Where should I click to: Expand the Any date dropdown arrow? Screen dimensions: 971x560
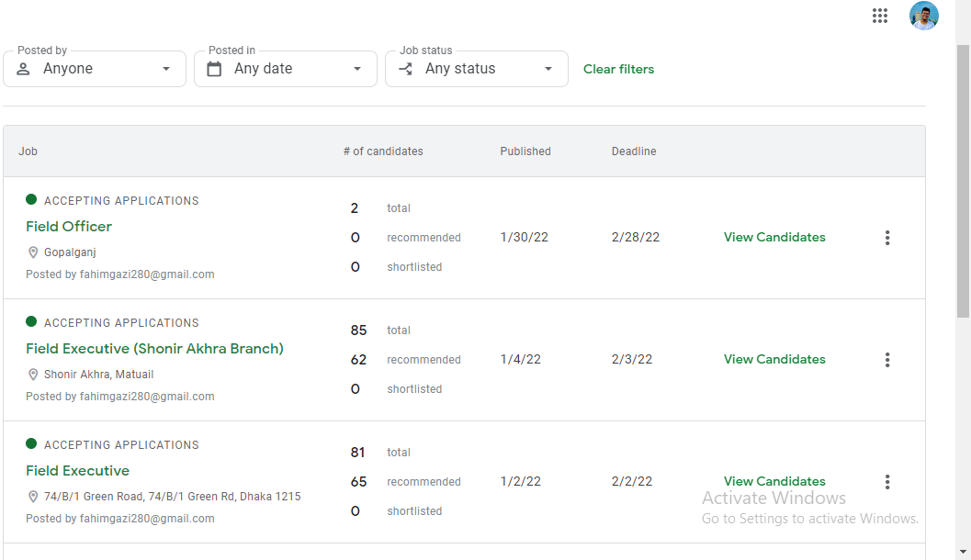pos(357,69)
